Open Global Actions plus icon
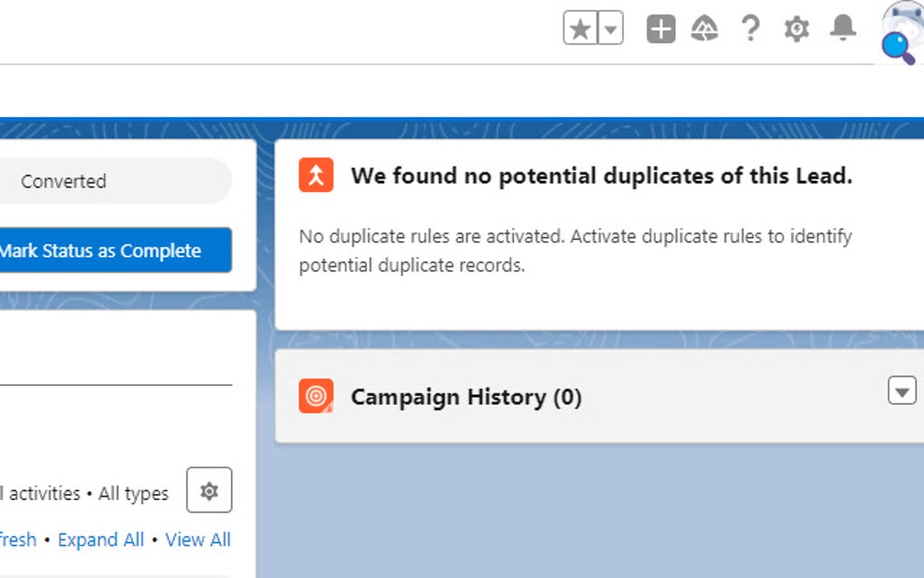Viewport: 924px width, 578px height. pos(660,30)
